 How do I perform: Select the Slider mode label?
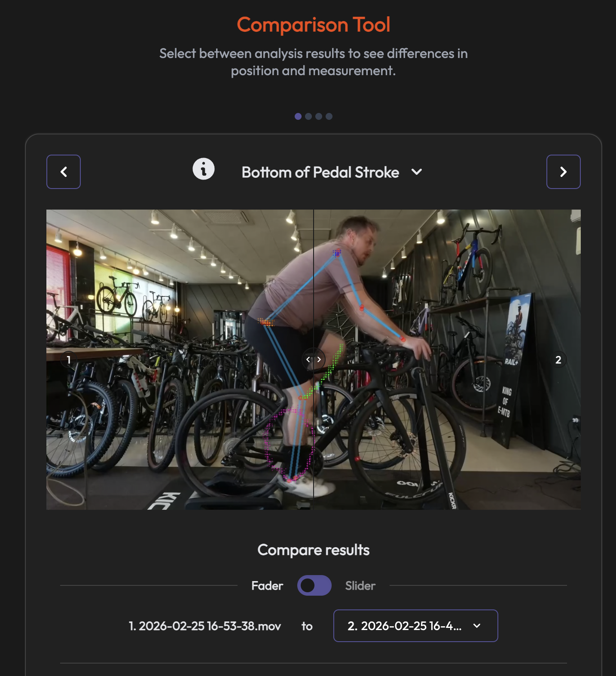click(360, 586)
